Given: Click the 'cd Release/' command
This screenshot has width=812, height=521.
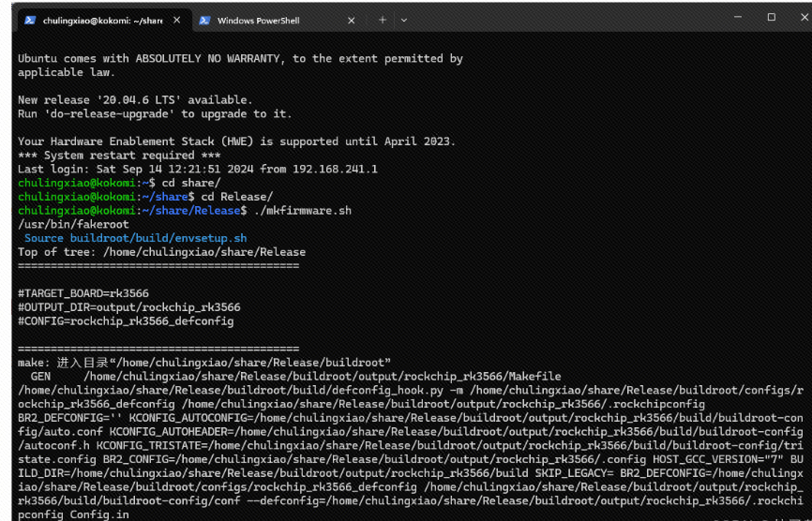Looking at the screenshot, I should [x=236, y=197].
